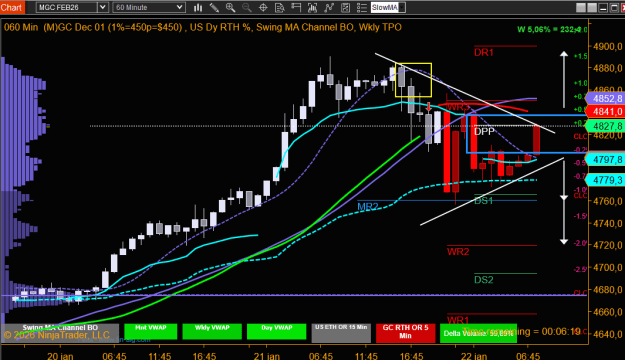Click the WR1 level label
This screenshot has height=360, width=625.
(x=458, y=320)
